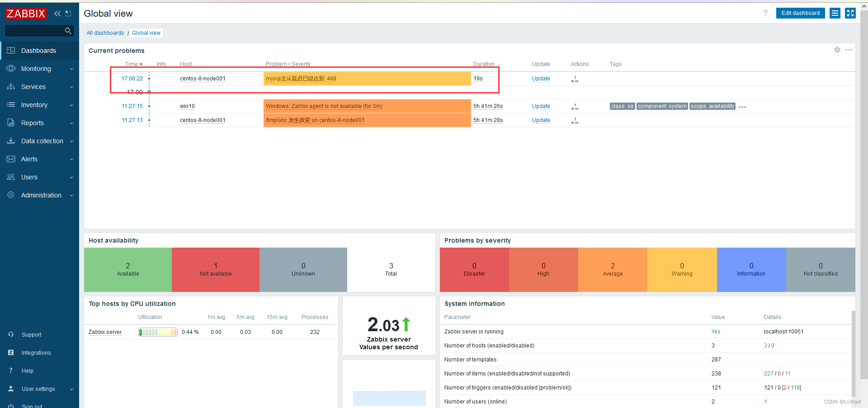Screen dimensions: 868x408
Task: Open the 17:08:22 problem time link
Action: coord(132,79)
